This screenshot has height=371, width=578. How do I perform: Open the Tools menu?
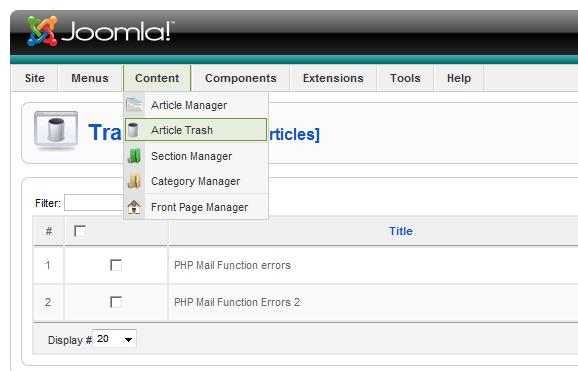(405, 78)
